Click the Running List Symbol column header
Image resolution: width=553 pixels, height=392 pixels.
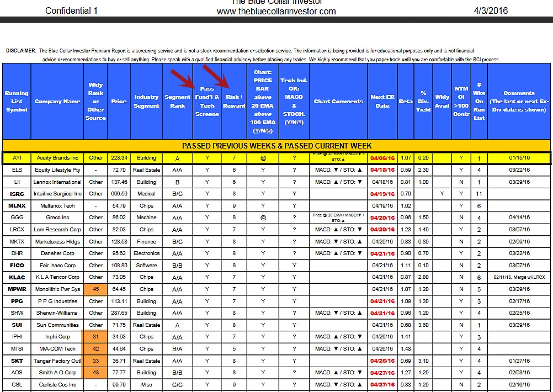tap(17, 102)
